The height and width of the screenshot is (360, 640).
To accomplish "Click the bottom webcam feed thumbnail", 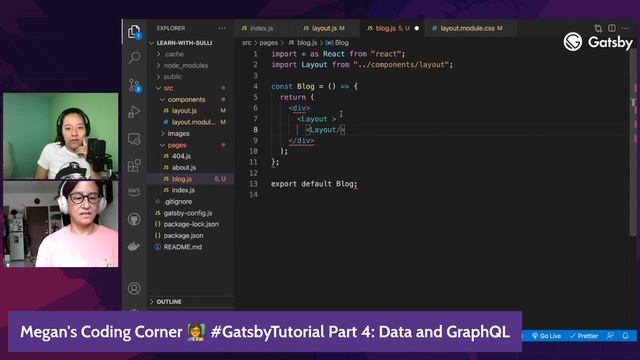I will pos(61,224).
